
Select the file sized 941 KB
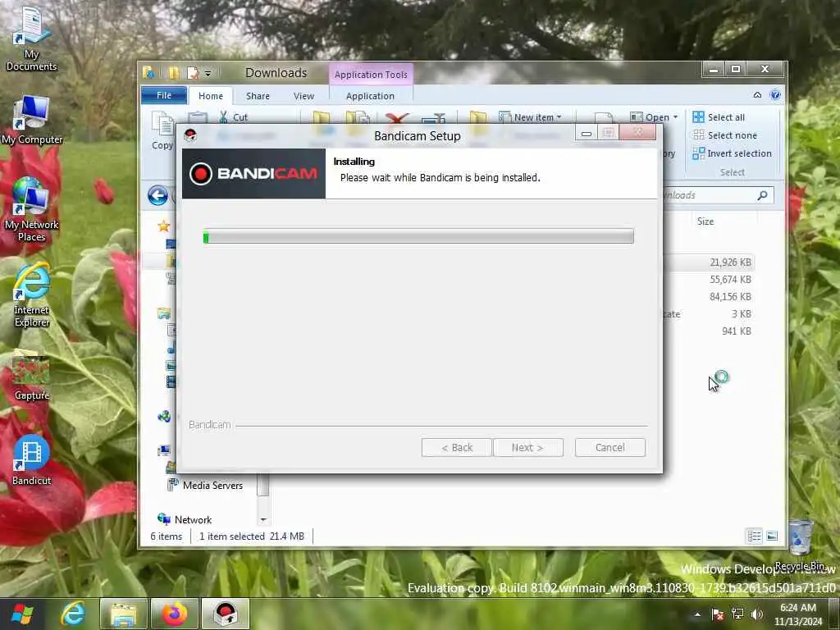(x=736, y=331)
